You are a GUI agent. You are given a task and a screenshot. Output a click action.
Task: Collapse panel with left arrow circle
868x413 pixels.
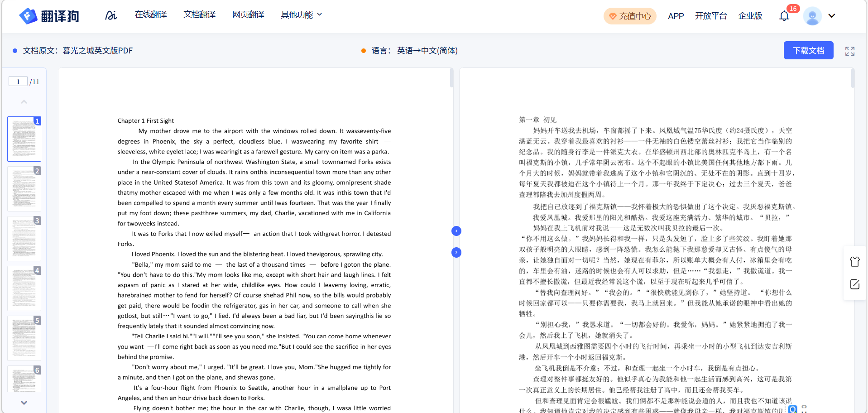(x=456, y=231)
